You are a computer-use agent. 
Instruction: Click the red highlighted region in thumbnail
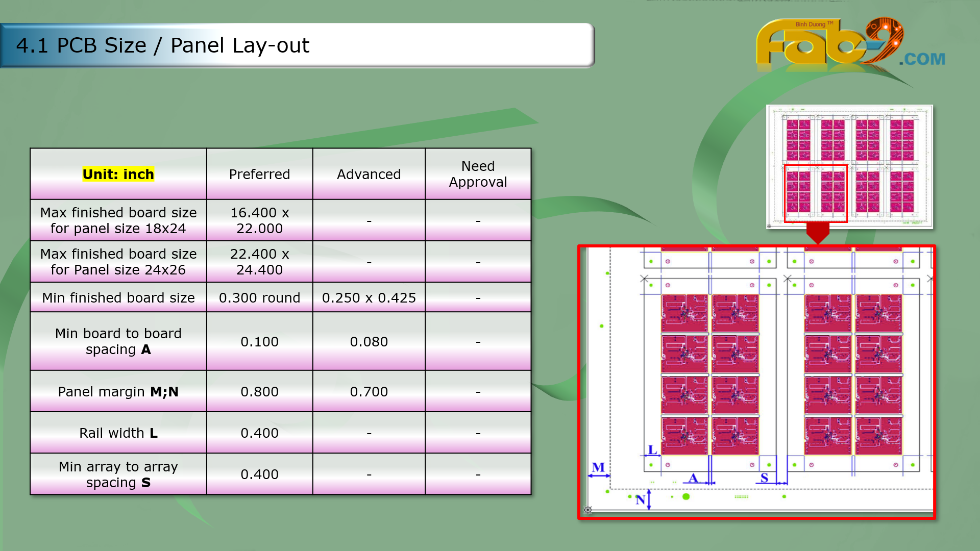point(815,193)
